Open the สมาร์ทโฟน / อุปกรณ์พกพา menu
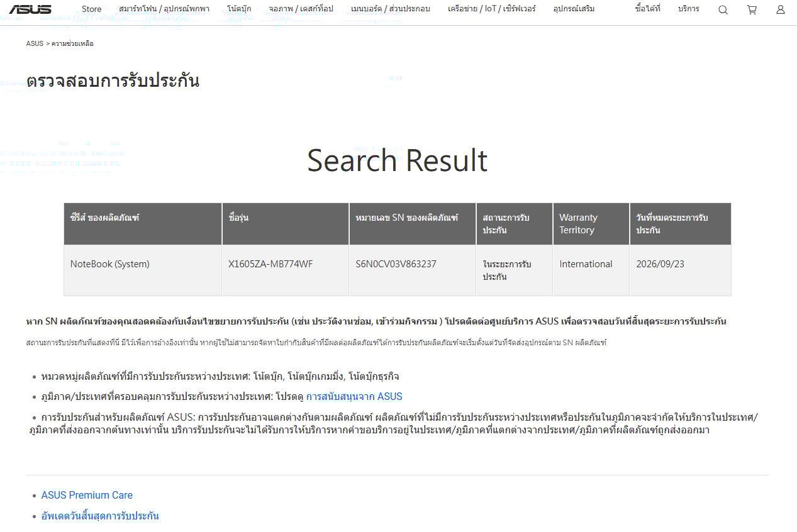 tap(164, 9)
